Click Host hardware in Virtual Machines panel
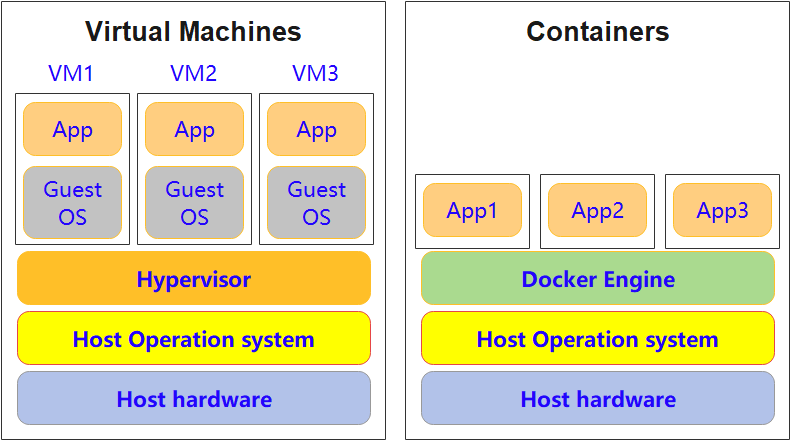Image resolution: width=790 pixels, height=440 pixels. click(194, 398)
